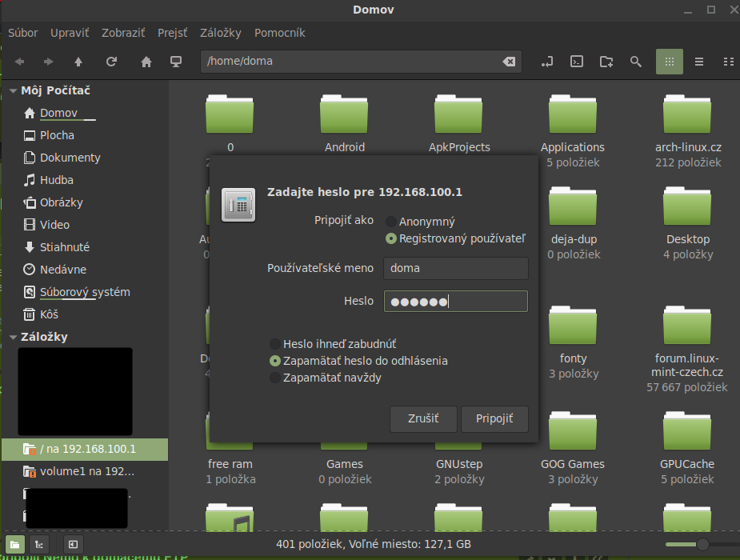Viewport: 740px width, 560px height.
Task: Show tree view in the status bar
Action: 38,544
